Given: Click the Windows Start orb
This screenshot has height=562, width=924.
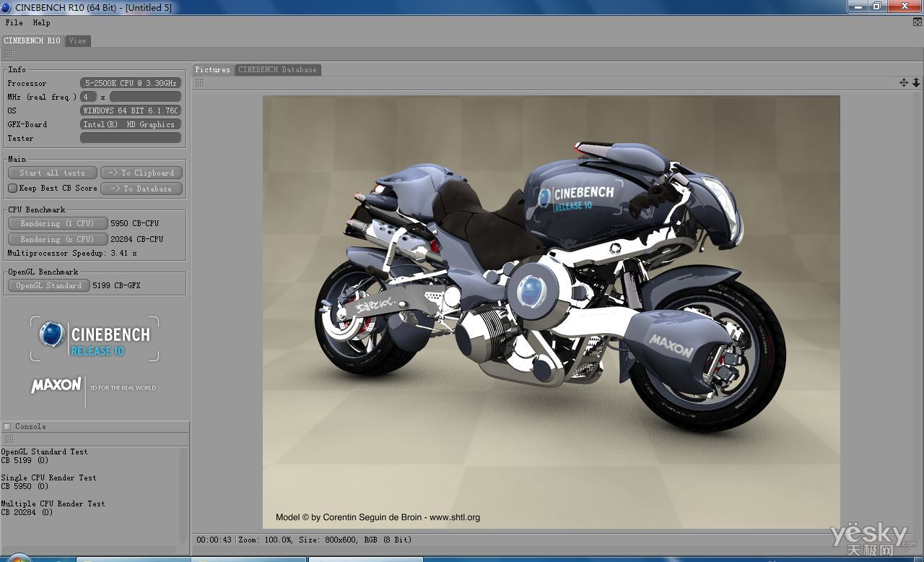Looking at the screenshot, I should (x=19, y=558).
